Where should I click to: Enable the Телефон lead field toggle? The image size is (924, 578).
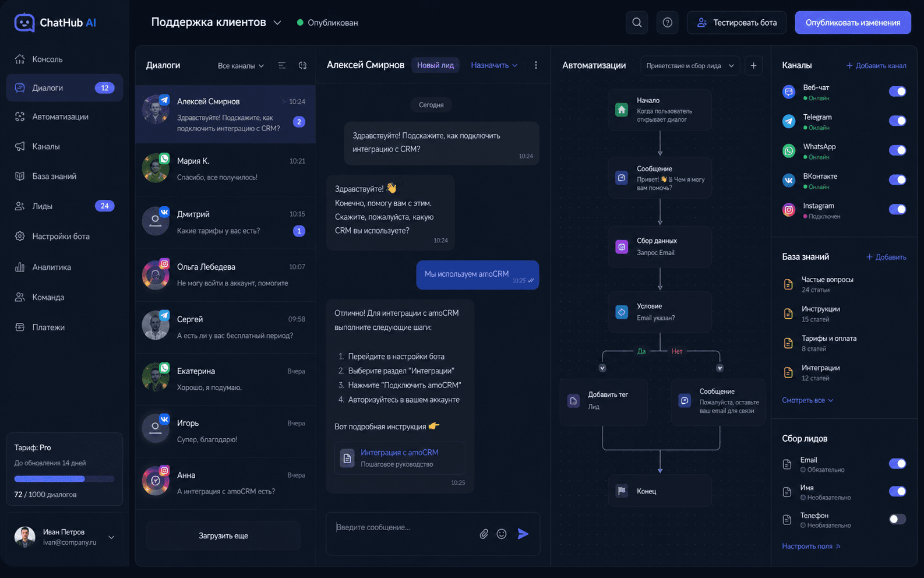point(897,519)
